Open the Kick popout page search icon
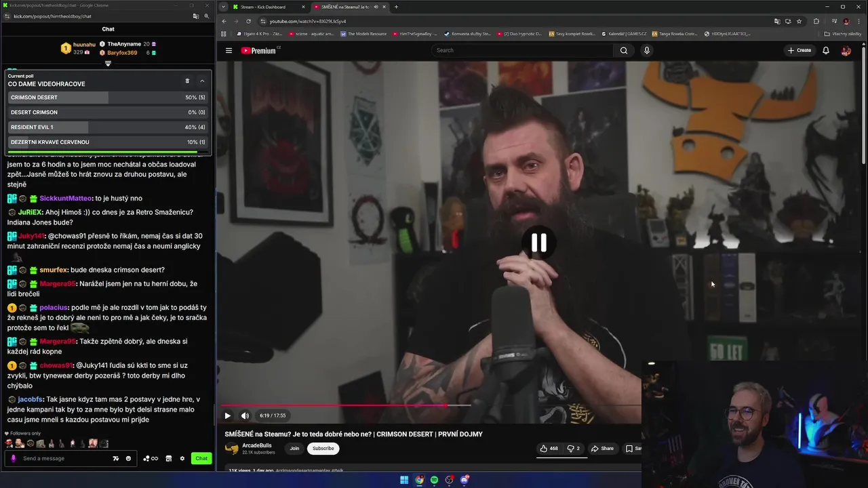 coord(207,16)
